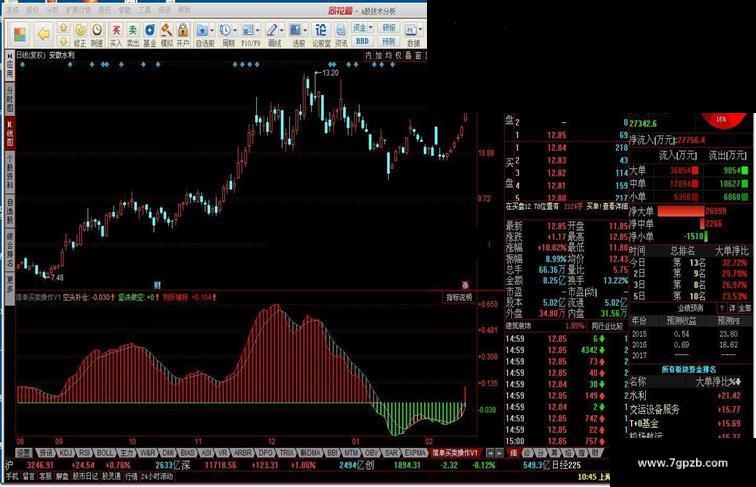Toggle the 内 button on chart header
The image size is (756, 487).
click(x=368, y=55)
